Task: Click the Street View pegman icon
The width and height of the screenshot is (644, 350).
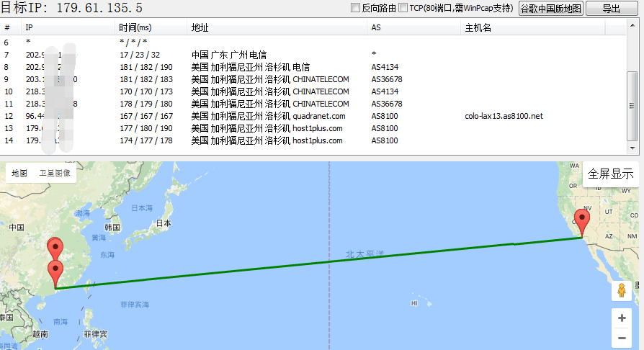Action: 621,291
